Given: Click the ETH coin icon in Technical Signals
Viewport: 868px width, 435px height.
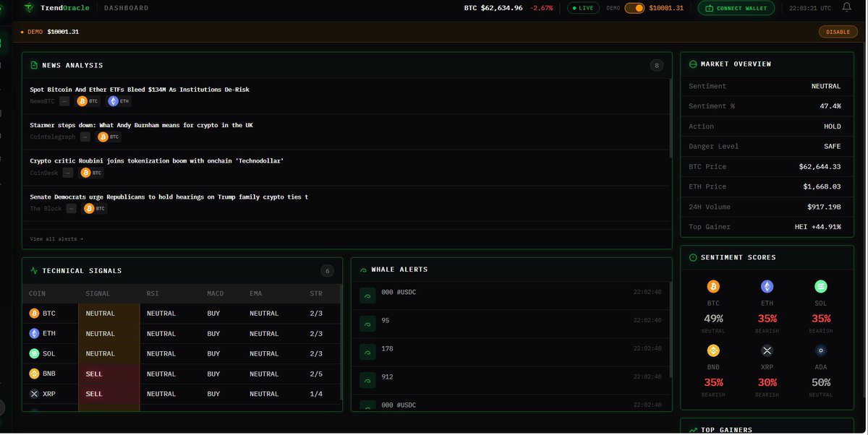Looking at the screenshot, I should point(34,333).
